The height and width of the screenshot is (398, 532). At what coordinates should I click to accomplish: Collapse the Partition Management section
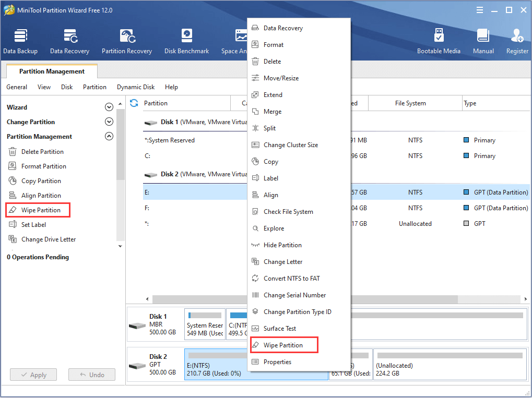109,136
